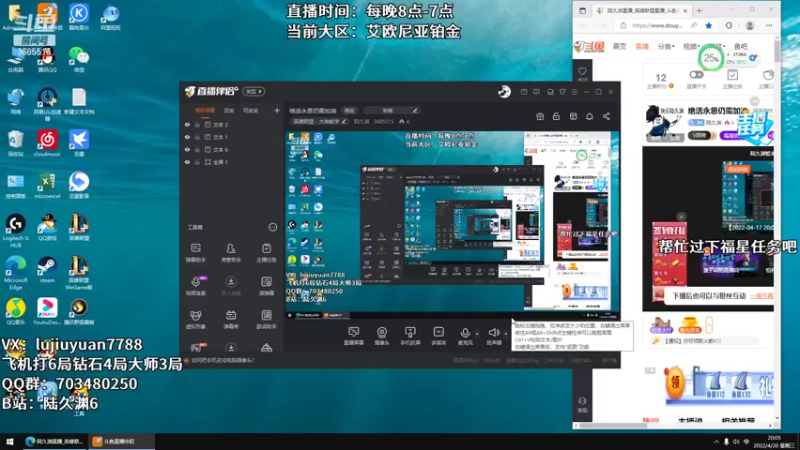Image resolution: width=800 pixels, height=450 pixels.
Task: Toggle the 直播开关 switch on the webpage
Action: point(696,74)
